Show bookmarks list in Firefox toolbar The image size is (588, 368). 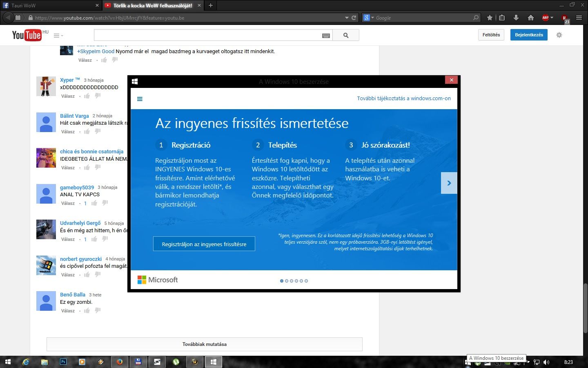point(502,18)
